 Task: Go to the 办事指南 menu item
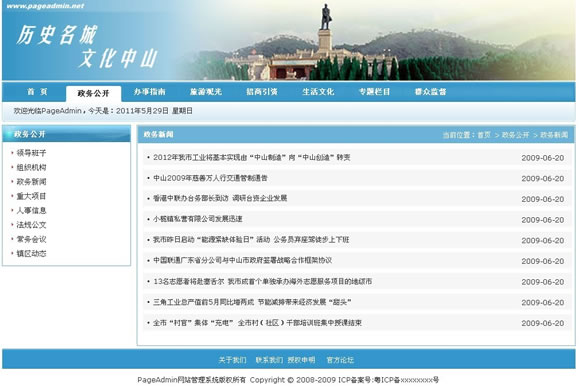(149, 92)
